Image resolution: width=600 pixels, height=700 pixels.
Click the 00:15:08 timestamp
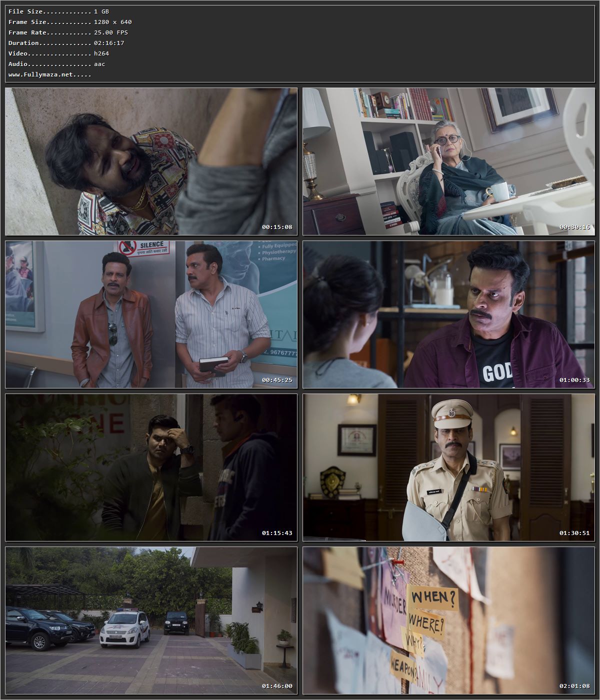(277, 227)
